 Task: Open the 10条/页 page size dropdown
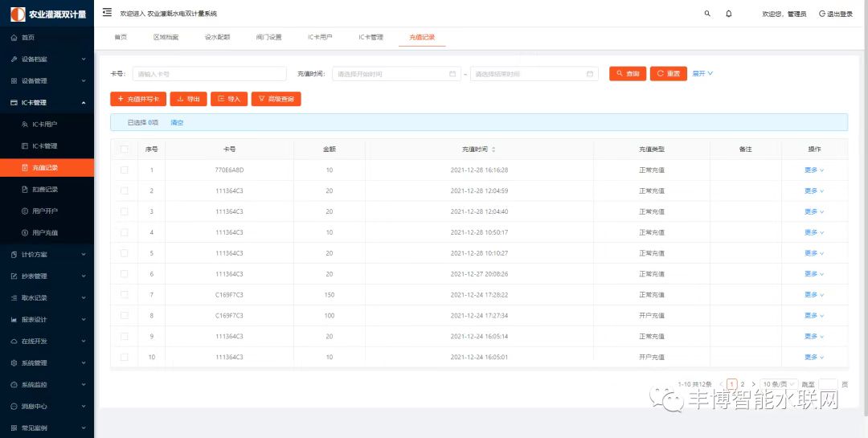pos(779,384)
